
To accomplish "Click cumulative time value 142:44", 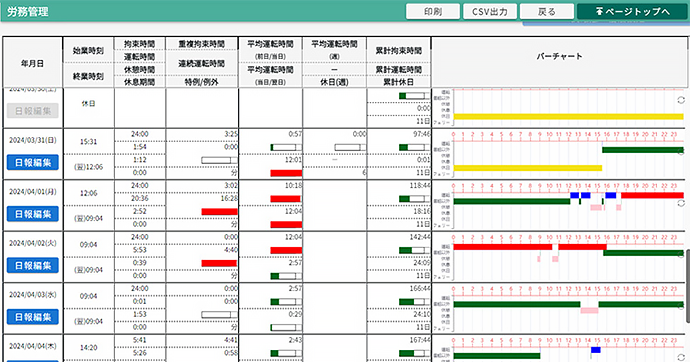I will click(x=420, y=237).
